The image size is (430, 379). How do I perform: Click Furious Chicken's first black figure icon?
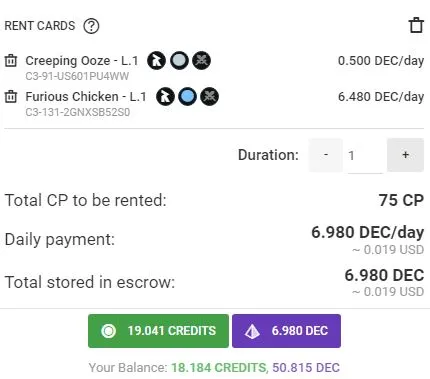tap(165, 97)
